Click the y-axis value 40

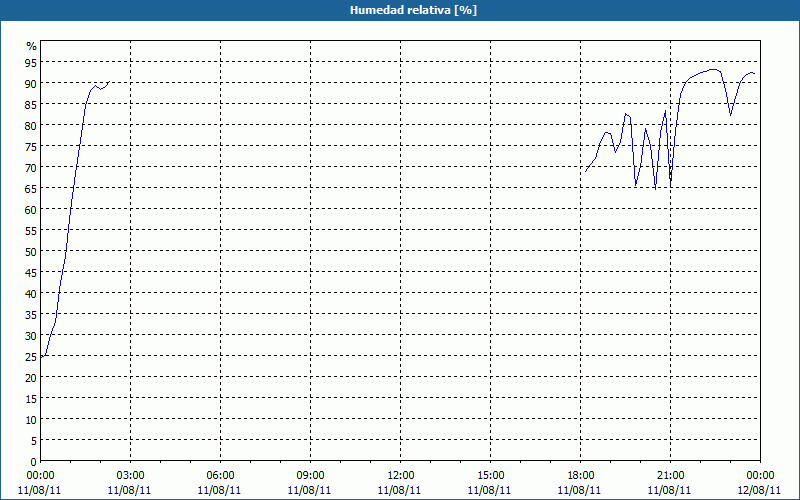tap(31, 293)
